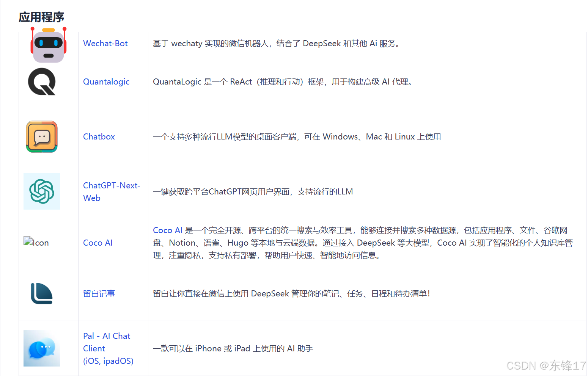The image size is (588, 376).
Task: Click the 留白记事 dark blue L logo
Action: coord(42,293)
